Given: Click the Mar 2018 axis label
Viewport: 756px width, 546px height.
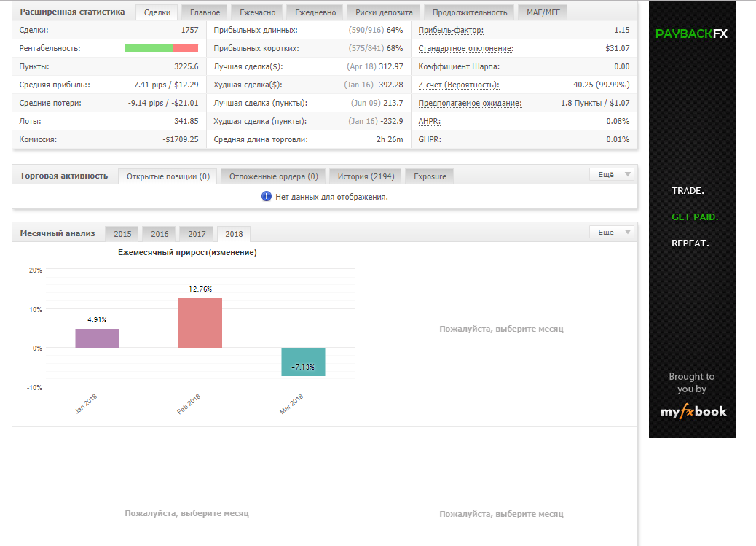Looking at the screenshot, I should 291,404.
